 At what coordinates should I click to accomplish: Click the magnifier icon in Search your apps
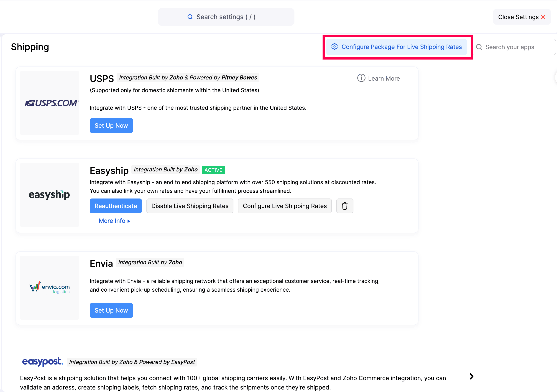coord(479,47)
